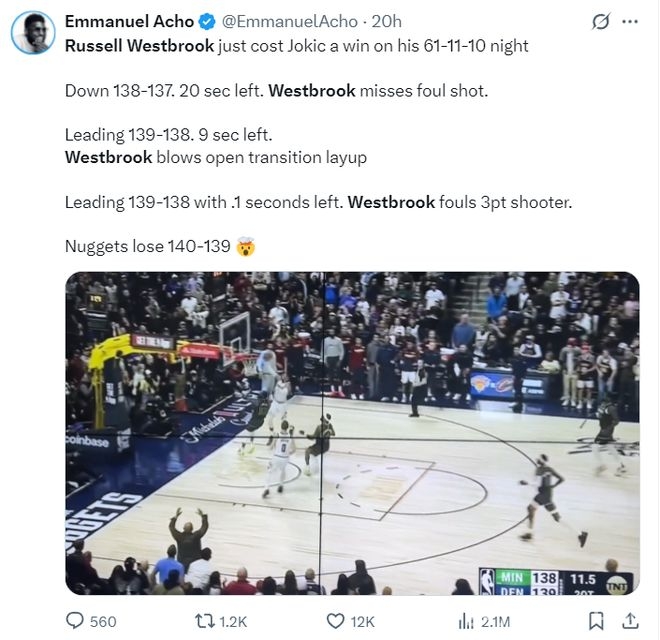Open the Grok slash-circle icon
Viewport: 660px width, 640px height.
pos(600,21)
